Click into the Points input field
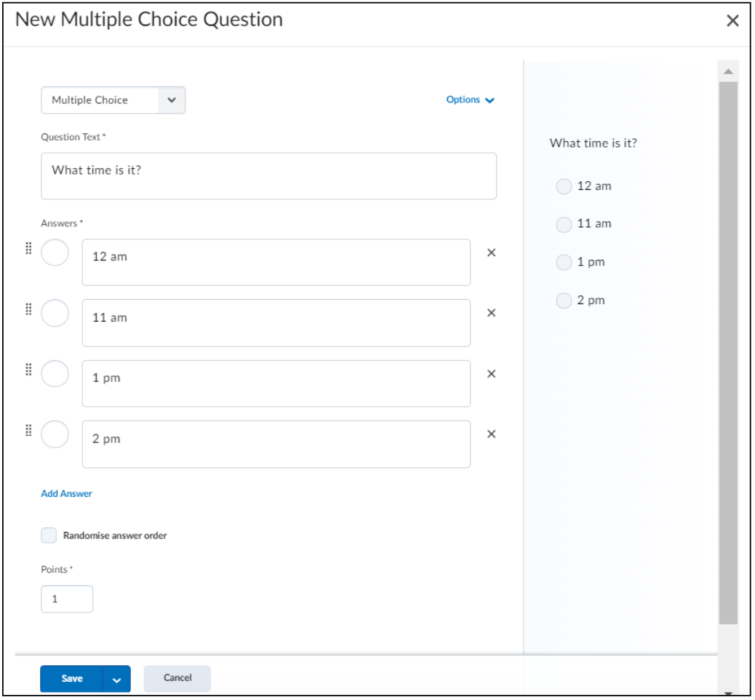This screenshot has width=755, height=700. pyautogui.click(x=67, y=600)
